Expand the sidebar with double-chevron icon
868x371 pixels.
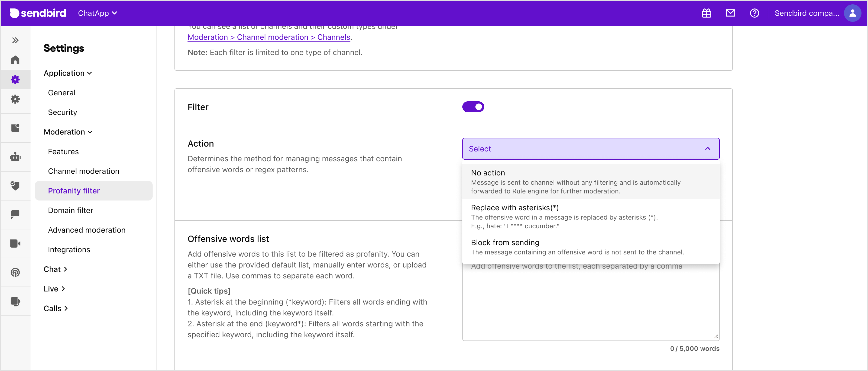click(15, 40)
